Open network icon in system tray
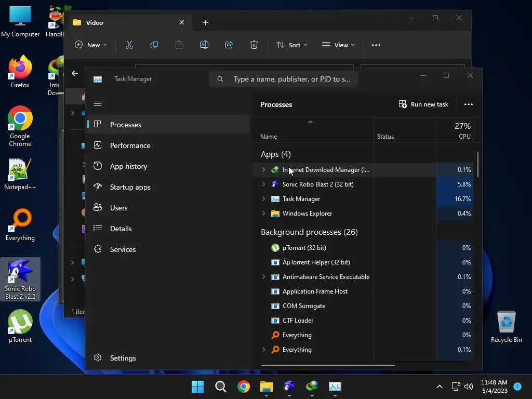The height and width of the screenshot is (399, 532). (456, 387)
